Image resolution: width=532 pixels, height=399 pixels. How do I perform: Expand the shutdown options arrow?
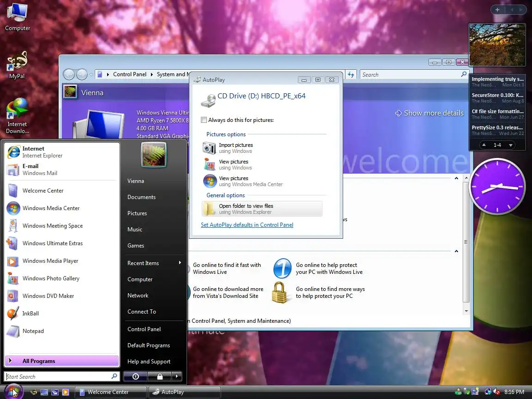coord(177,376)
